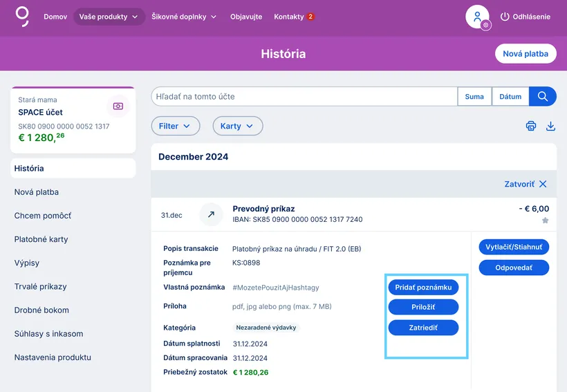Open Drobné bokom in the sidebar
This screenshot has height=392, width=567.
(x=41, y=310)
